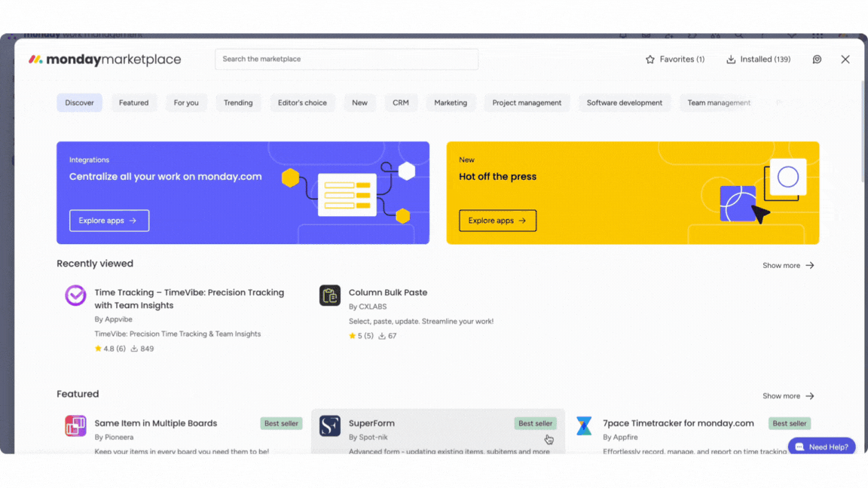Image resolution: width=868 pixels, height=488 pixels.
Task: Click Best seller badge on Same Item in Multiple Boards
Action: pyautogui.click(x=281, y=423)
